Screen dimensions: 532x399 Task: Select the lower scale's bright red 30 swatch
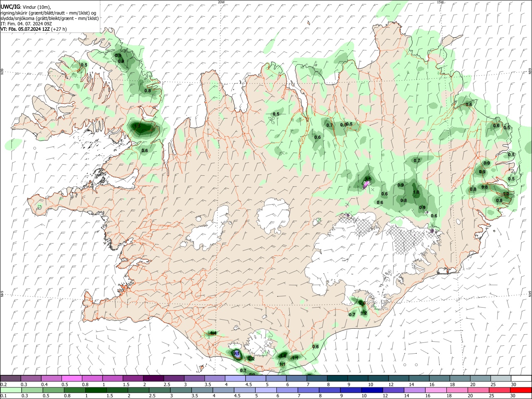[x=520, y=390]
